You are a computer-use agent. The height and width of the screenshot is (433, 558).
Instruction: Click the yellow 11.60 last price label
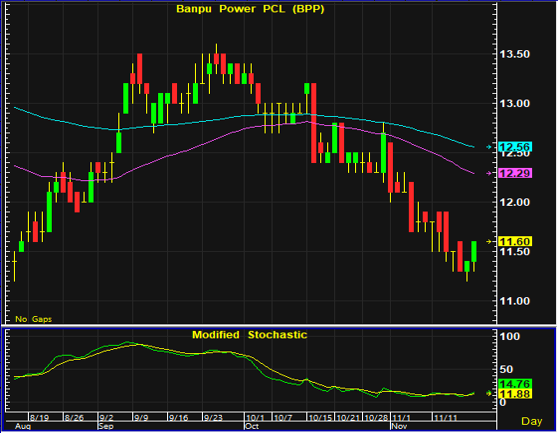515,241
